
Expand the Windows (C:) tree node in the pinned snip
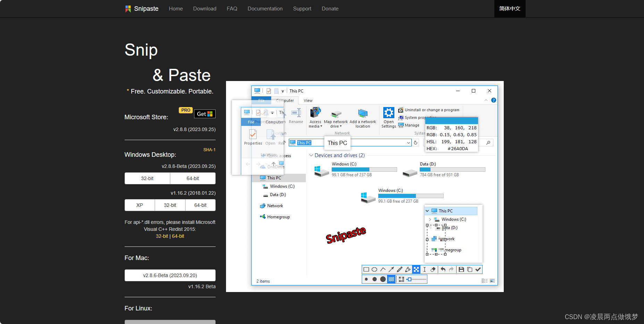point(430,219)
